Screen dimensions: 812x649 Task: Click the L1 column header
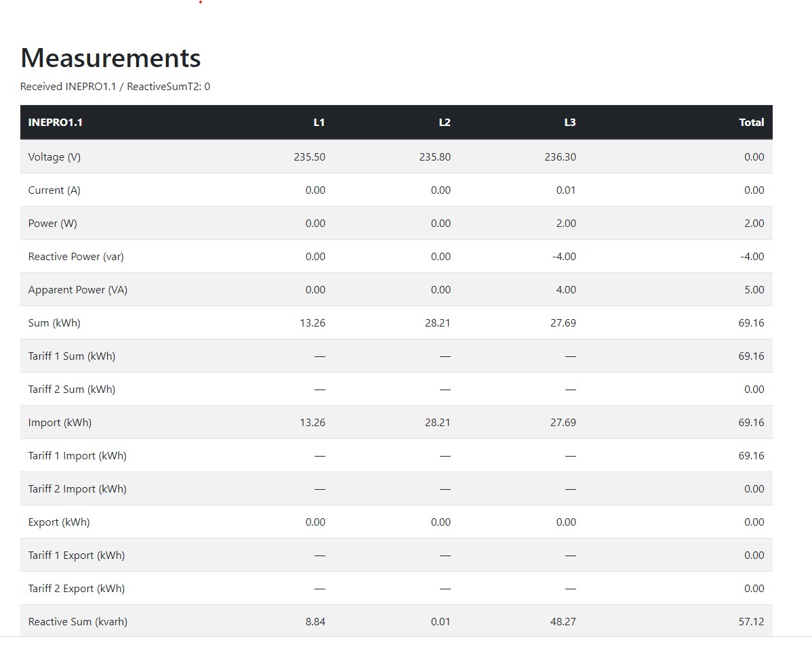coord(319,123)
